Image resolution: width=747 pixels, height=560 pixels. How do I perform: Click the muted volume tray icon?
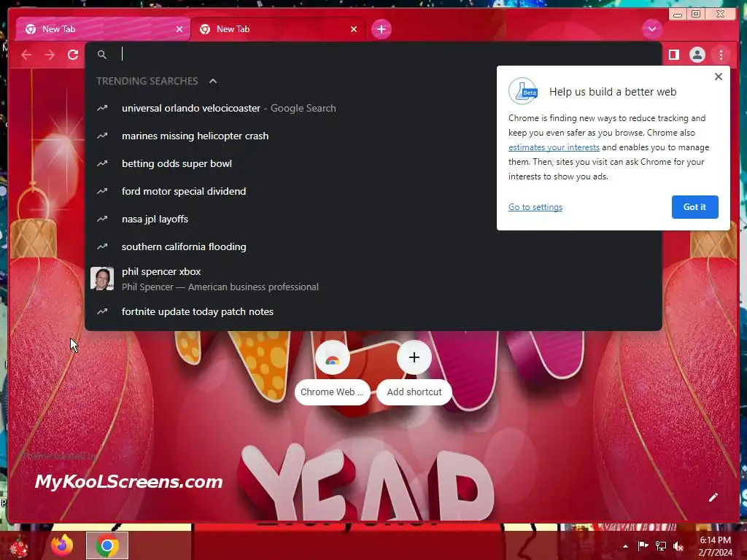tap(678, 546)
